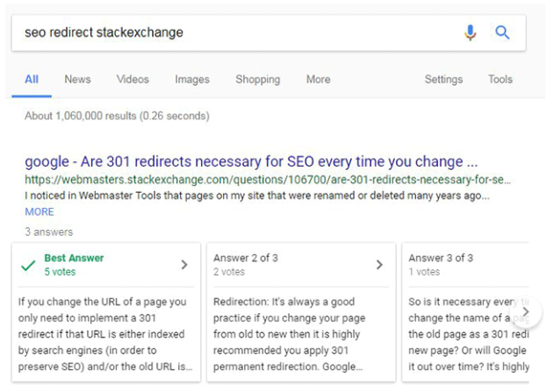Click the green Best Answer checkmark icon
This screenshot has height=392, width=554.
click(x=29, y=265)
